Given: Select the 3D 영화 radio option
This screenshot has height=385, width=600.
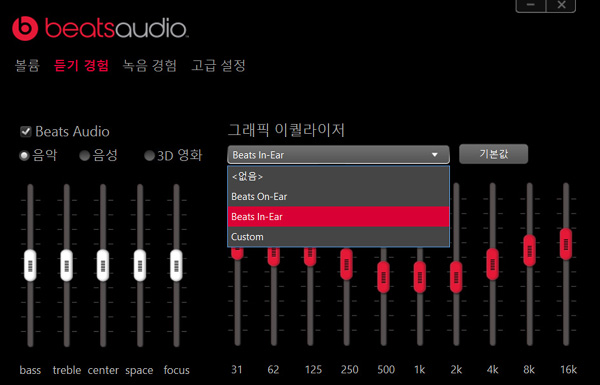Looking at the screenshot, I should (x=149, y=155).
